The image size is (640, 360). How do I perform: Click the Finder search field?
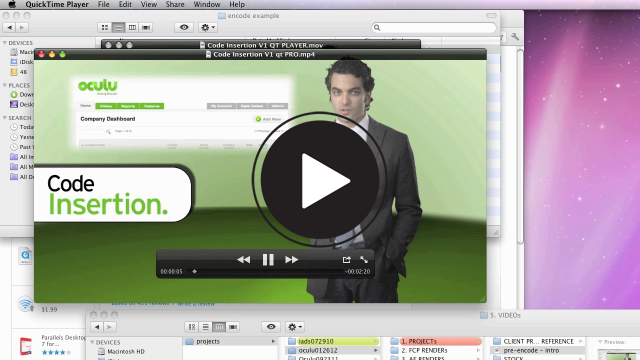point(434,27)
